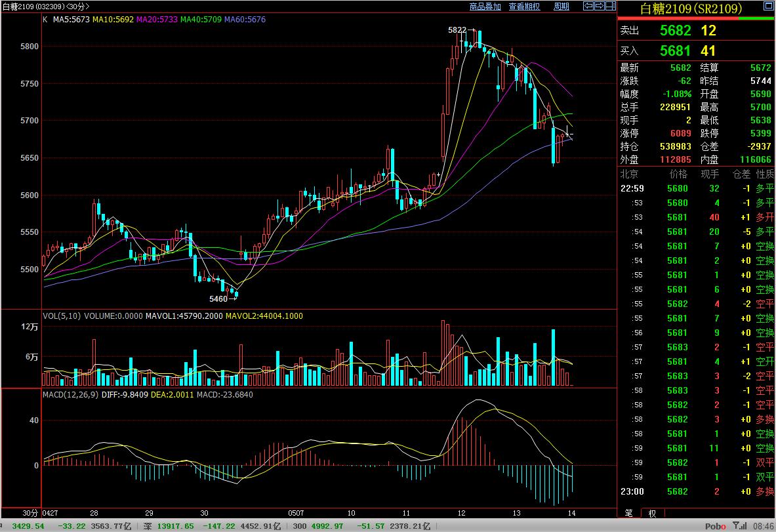
Task: Select the MA40:5709 indicator label
Action: point(201,19)
